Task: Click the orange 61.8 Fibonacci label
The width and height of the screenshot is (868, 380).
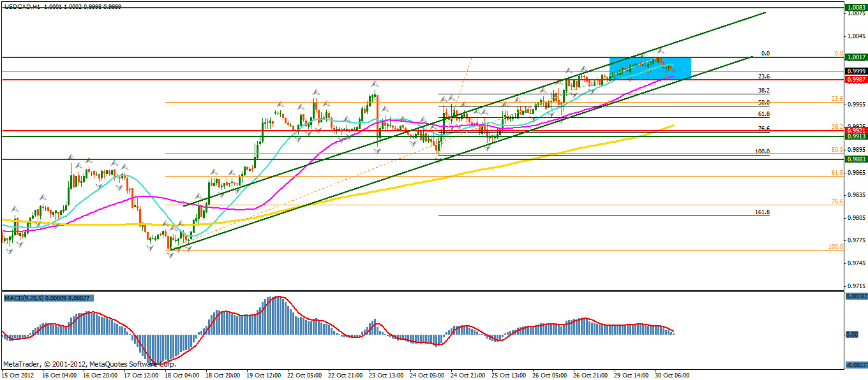Action: pyautogui.click(x=837, y=173)
